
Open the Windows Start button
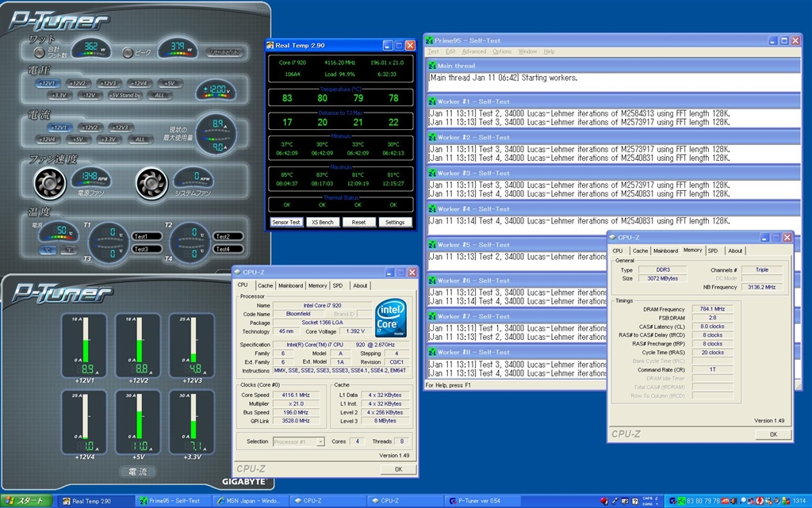[26, 501]
